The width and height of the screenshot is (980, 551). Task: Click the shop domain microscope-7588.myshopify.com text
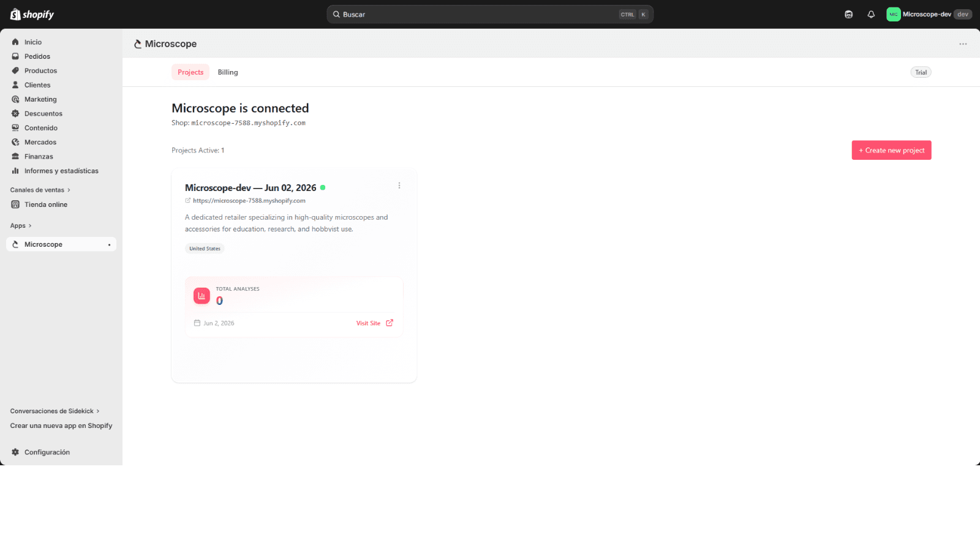click(x=248, y=123)
